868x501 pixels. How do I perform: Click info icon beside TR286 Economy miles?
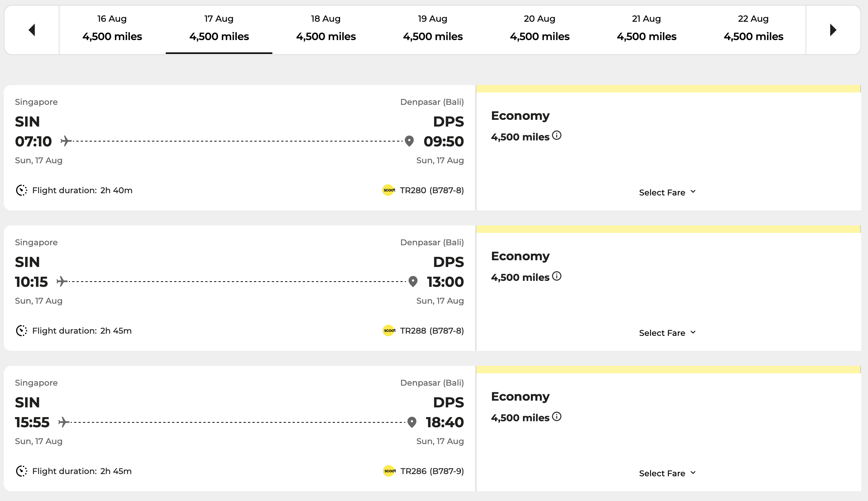point(557,417)
